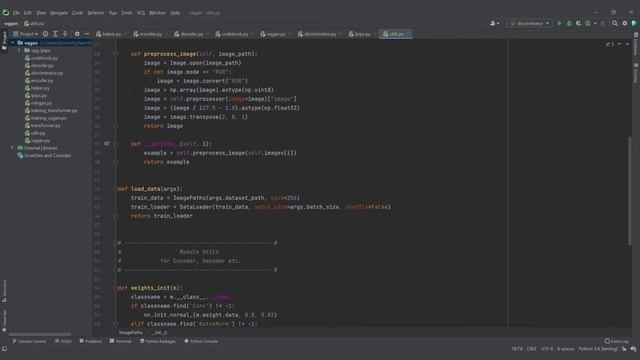Open the Navigate menu
This screenshot has width=640, height=360.
(59, 13)
